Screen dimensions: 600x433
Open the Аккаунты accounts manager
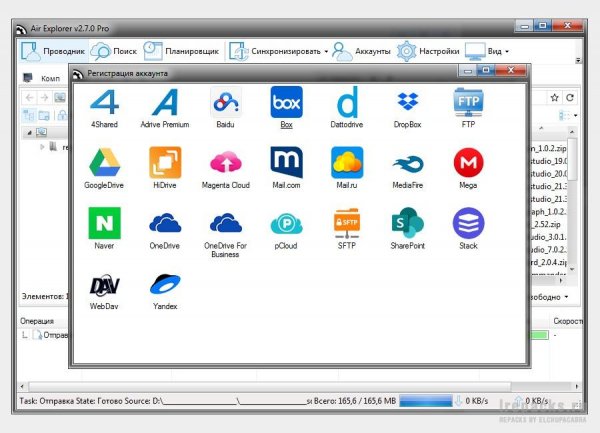click(361, 51)
